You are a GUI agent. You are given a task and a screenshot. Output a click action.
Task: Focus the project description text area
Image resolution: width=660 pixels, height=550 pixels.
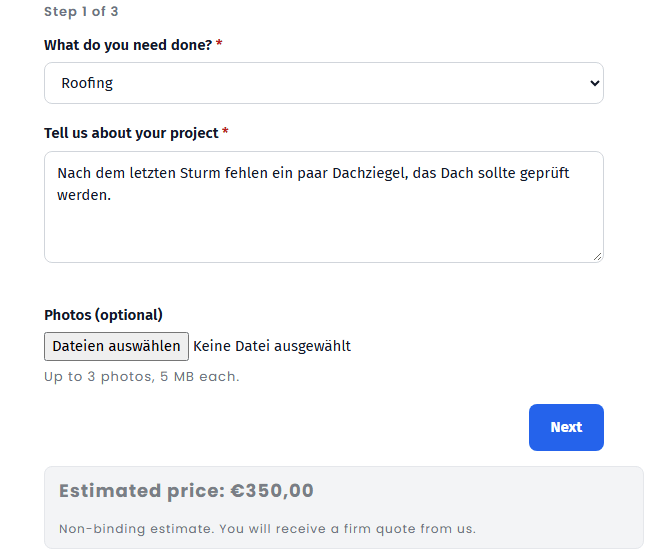(x=324, y=207)
